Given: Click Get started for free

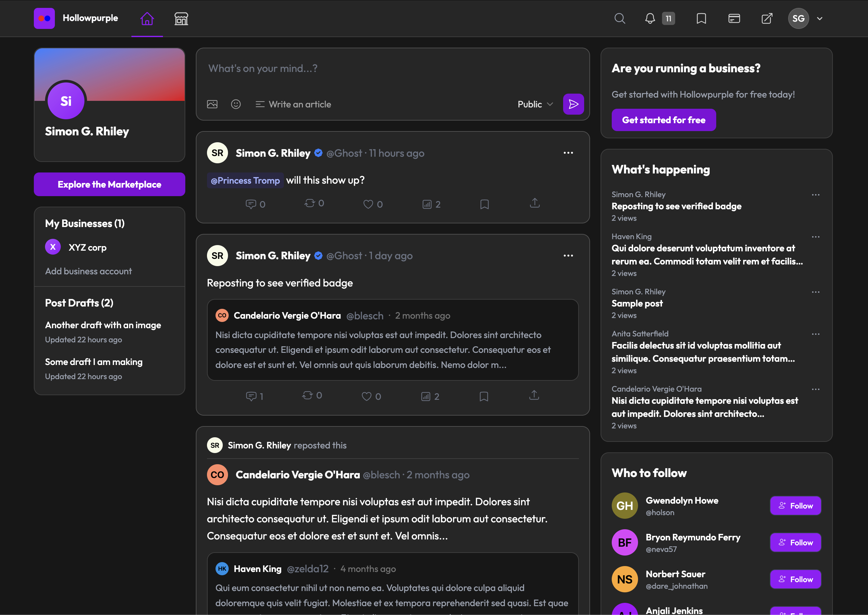Looking at the screenshot, I should (664, 120).
